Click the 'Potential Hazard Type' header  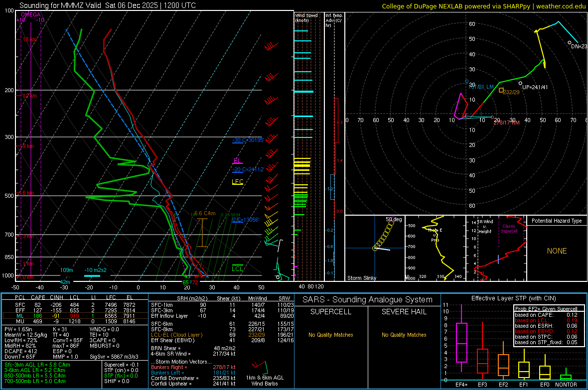(557, 221)
